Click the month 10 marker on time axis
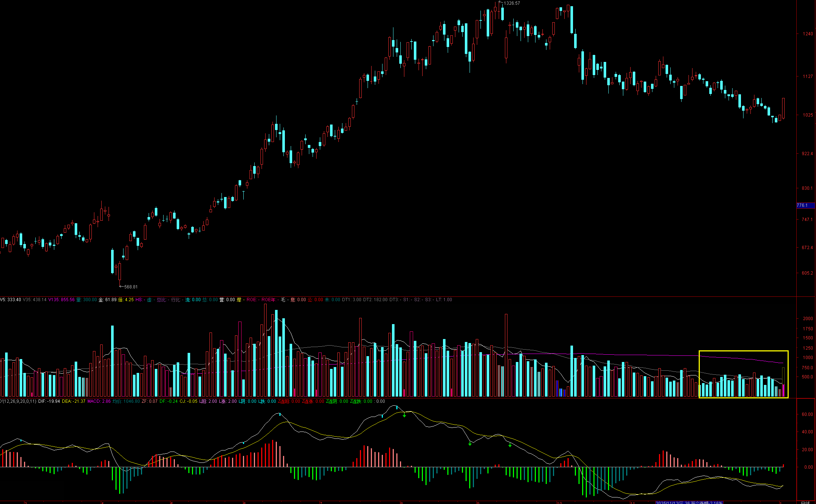Screen dimensions: 816x504 [559, 503]
